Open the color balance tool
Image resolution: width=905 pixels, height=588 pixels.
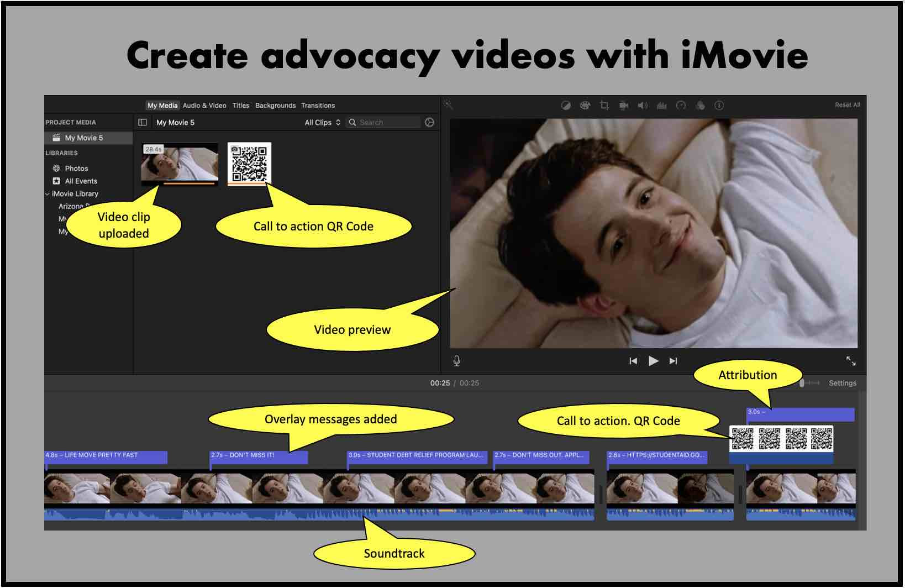(566, 106)
